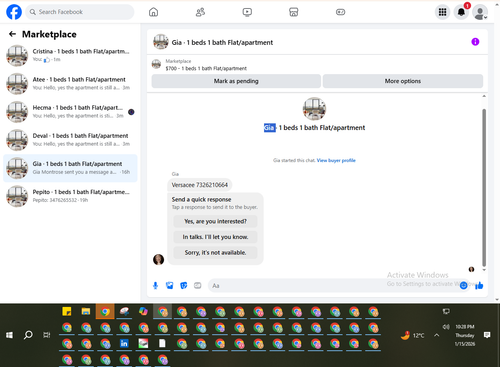Open the purple conversation info icon
This screenshot has height=367, width=500.
point(475,42)
